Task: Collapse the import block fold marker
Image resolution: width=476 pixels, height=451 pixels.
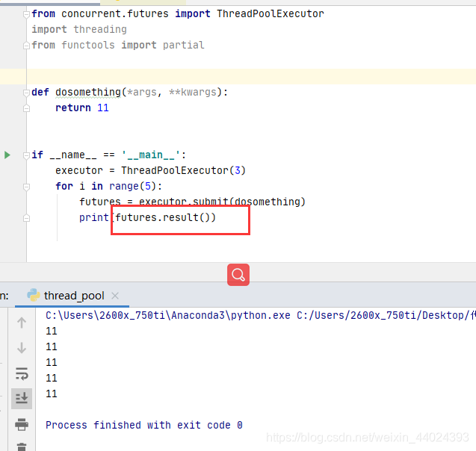Action: [x=26, y=14]
